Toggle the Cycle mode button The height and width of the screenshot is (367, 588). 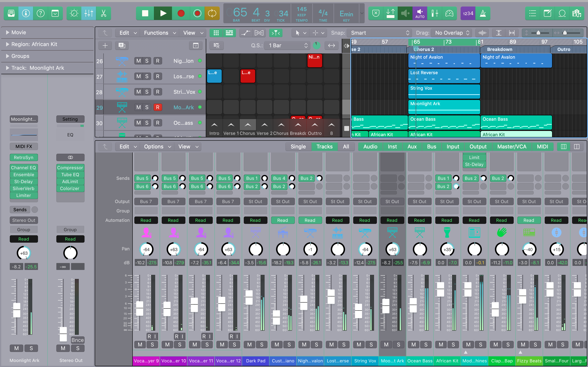pyautogui.click(x=212, y=13)
